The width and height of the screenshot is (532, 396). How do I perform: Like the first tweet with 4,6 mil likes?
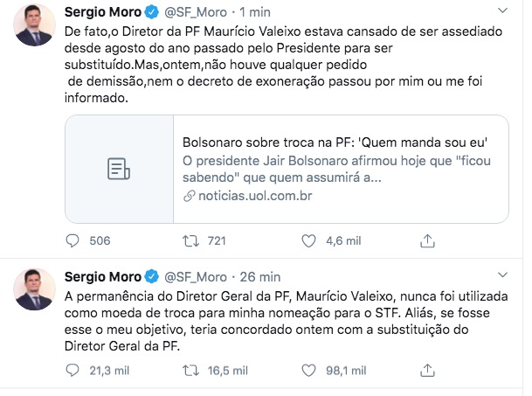point(307,240)
